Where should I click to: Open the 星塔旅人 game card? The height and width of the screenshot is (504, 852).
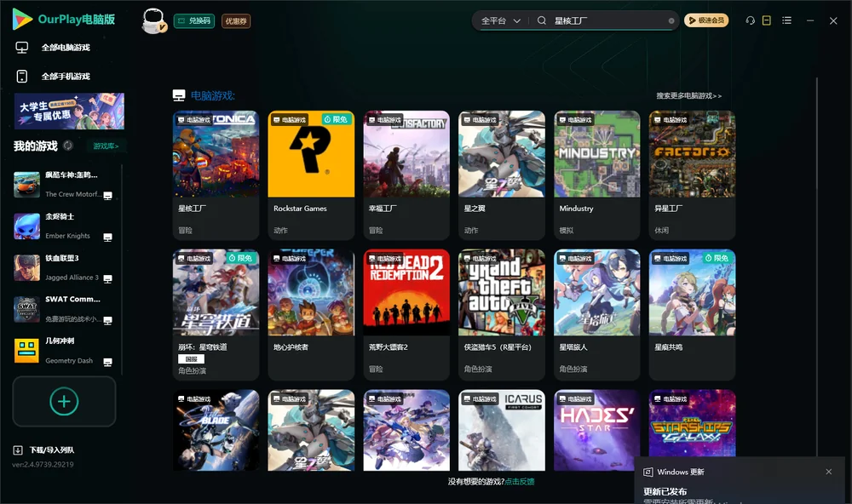point(597,314)
